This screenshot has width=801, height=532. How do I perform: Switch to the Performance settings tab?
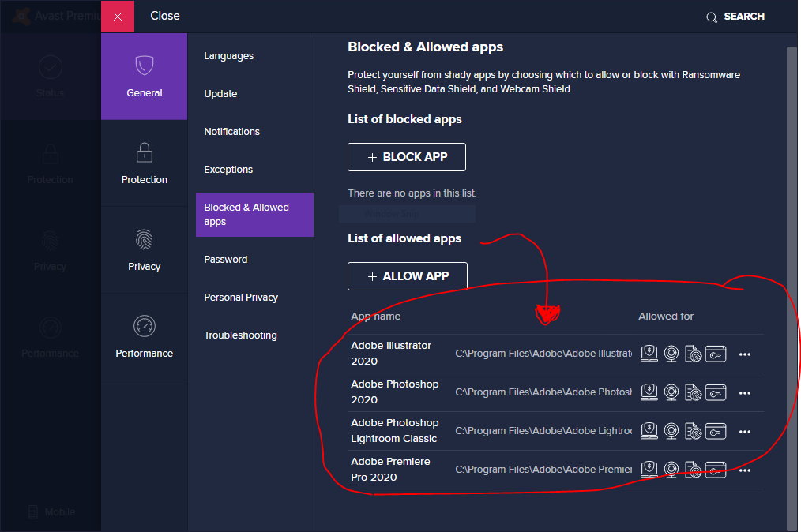[144, 337]
